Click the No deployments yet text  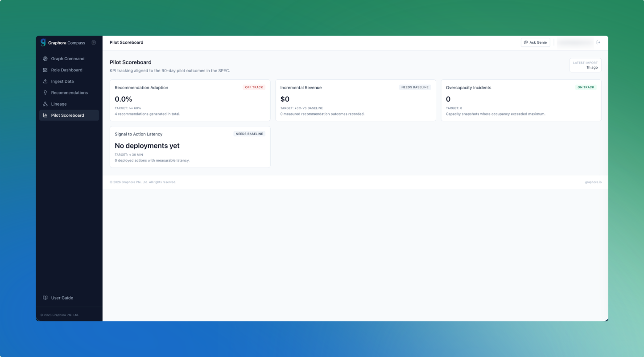[147, 146]
